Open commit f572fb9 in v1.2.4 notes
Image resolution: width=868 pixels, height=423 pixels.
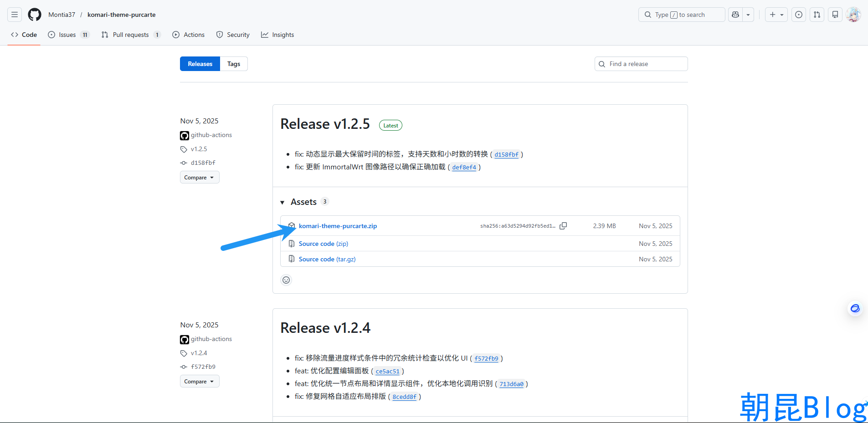(x=487, y=358)
